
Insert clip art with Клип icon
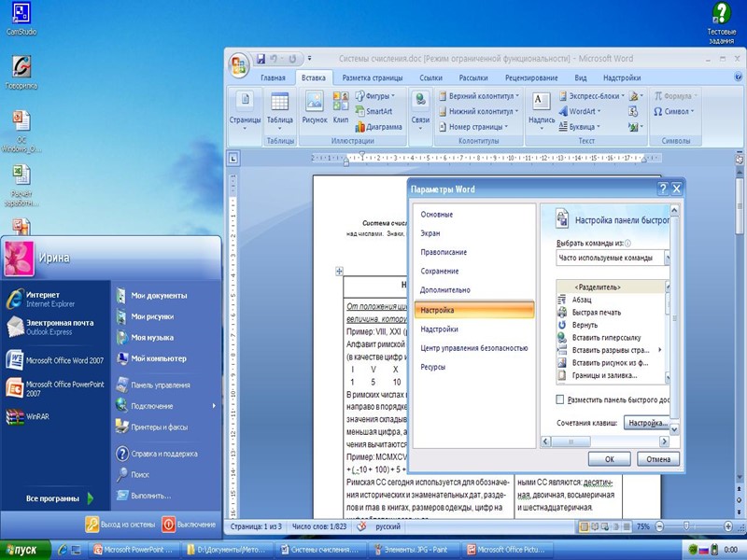(x=341, y=108)
